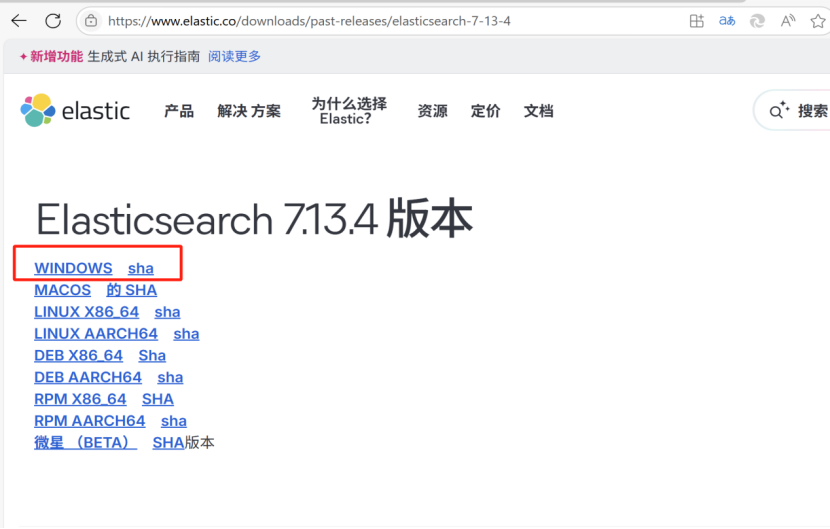
Task: Download the RPM X86_64 package
Action: pyautogui.click(x=80, y=399)
